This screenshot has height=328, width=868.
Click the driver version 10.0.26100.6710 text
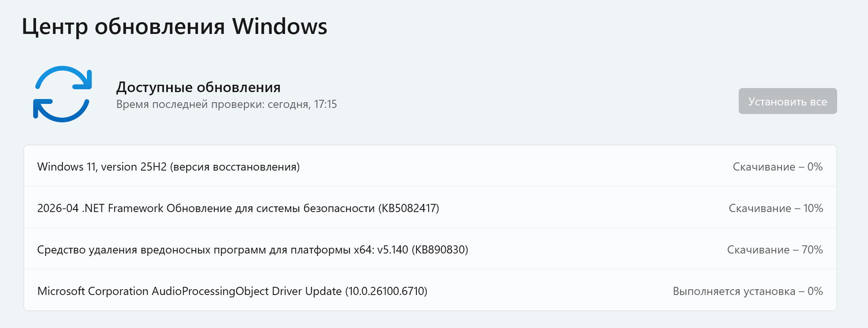[386, 291]
